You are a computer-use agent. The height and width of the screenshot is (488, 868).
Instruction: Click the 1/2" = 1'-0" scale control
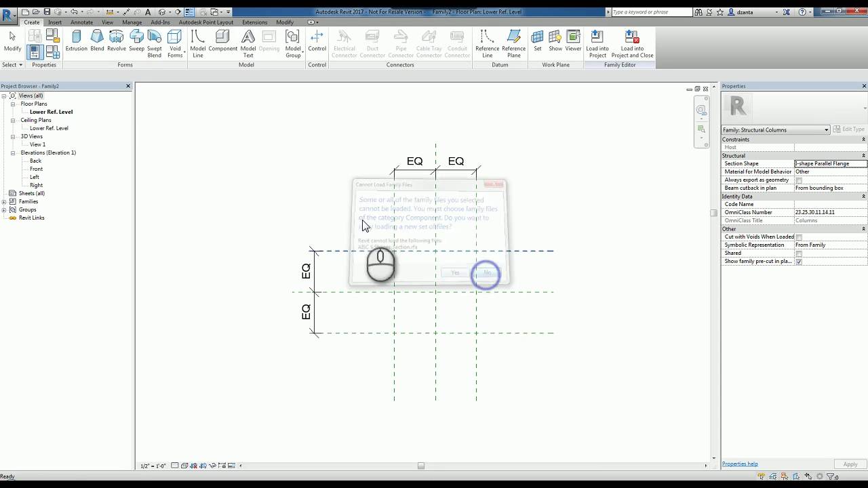click(152, 466)
